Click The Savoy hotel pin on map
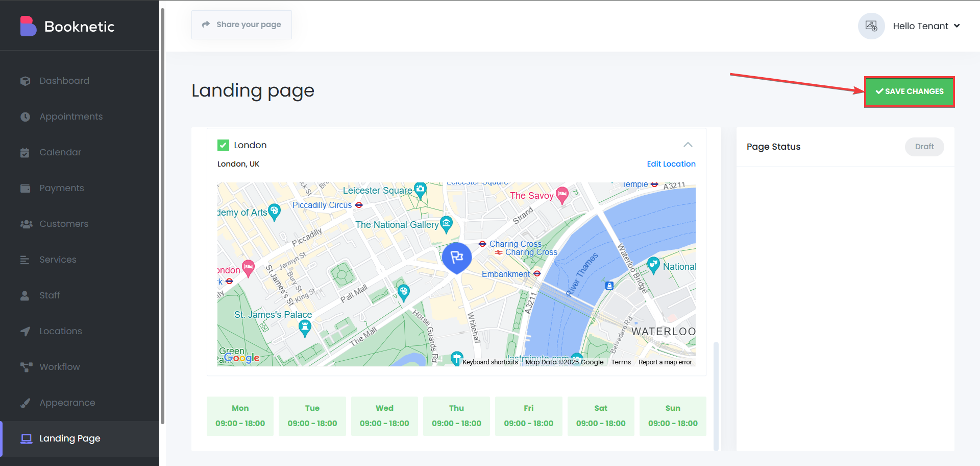Screen dimensions: 980x466 (562, 195)
